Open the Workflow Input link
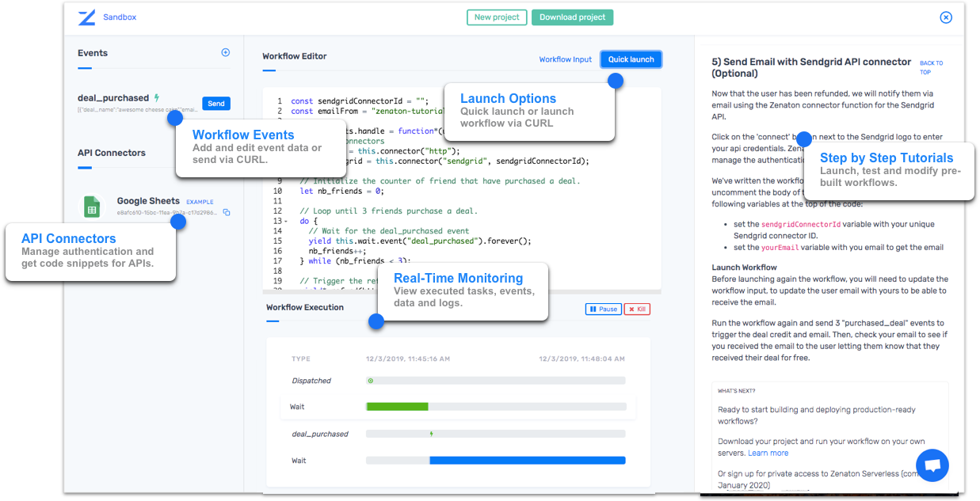 [x=565, y=59]
